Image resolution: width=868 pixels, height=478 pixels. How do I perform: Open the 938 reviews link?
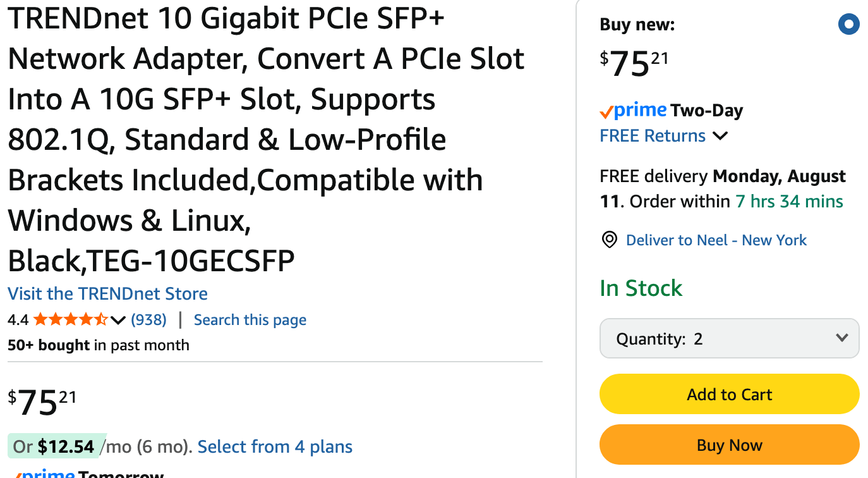pos(148,320)
